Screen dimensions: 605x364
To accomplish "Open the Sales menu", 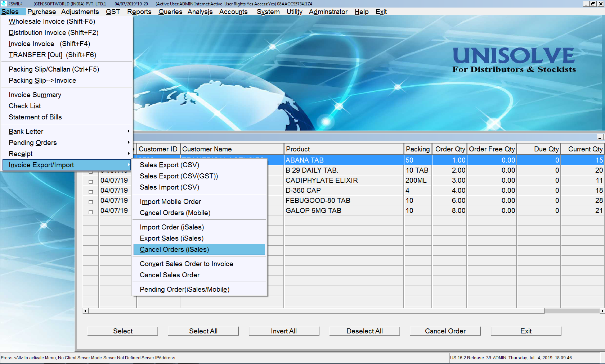I will point(10,12).
